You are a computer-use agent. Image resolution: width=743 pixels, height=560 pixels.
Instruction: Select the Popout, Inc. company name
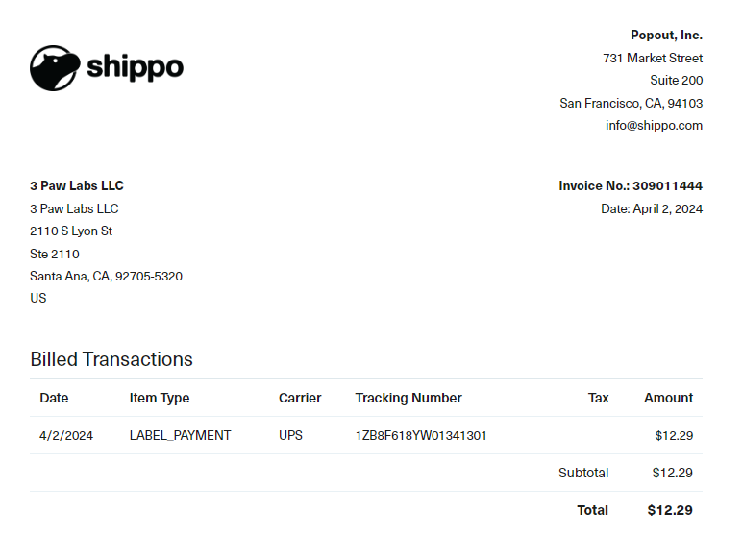666,35
